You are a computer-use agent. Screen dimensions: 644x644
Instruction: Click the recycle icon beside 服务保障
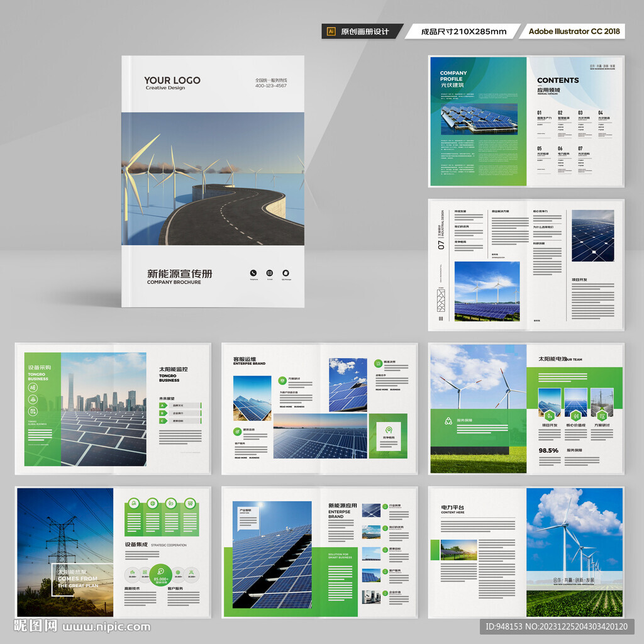448,421
